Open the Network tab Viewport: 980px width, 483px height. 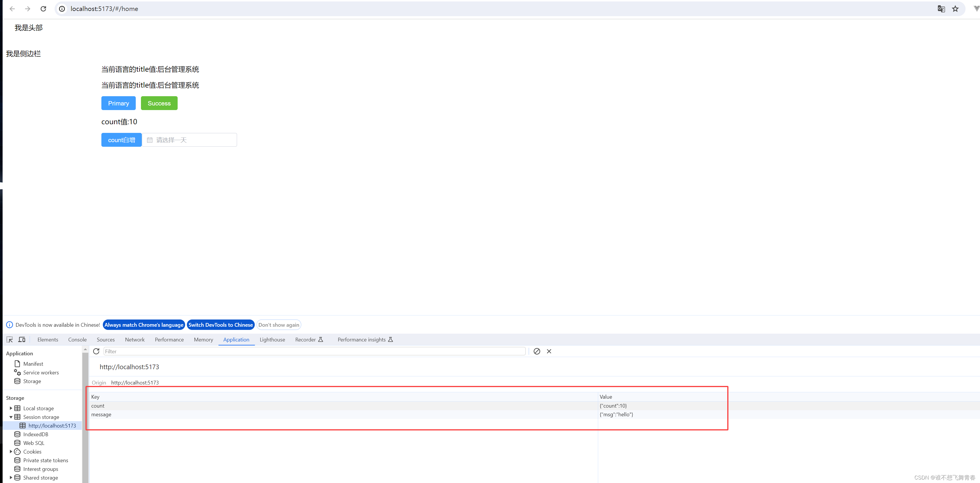point(135,339)
